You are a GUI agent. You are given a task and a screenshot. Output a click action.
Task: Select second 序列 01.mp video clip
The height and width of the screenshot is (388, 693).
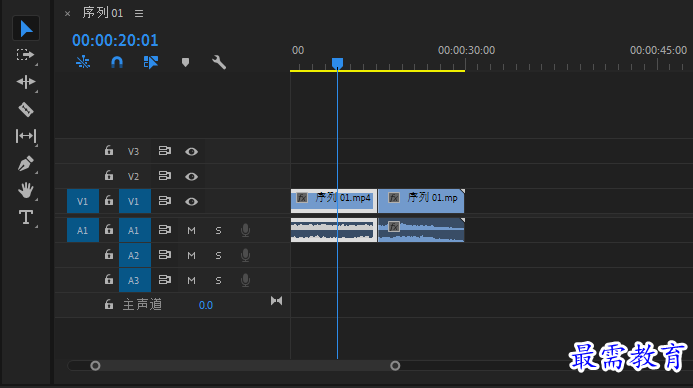pyautogui.click(x=421, y=201)
